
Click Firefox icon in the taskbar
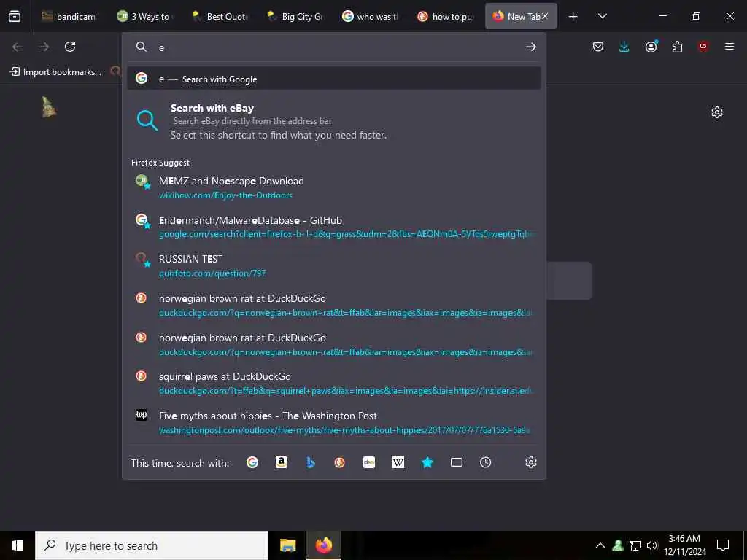(323, 545)
